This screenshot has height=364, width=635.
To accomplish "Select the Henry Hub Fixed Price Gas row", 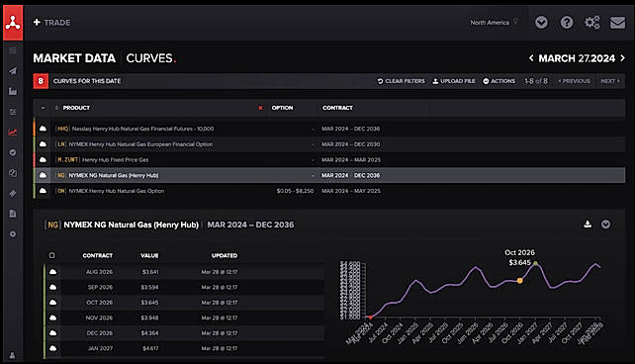I will tap(329, 159).
